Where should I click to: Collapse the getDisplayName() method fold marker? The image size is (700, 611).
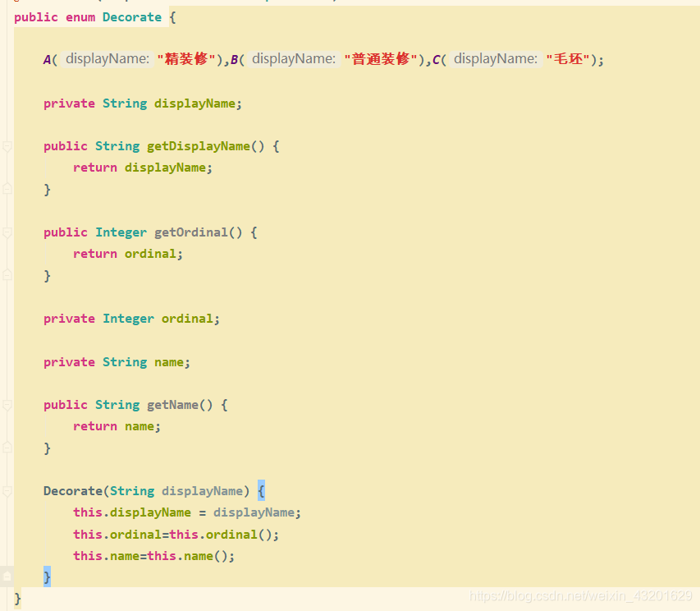point(7,146)
